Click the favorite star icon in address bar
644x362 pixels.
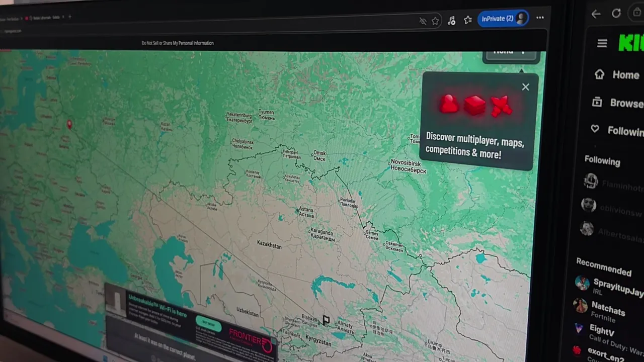click(x=435, y=21)
